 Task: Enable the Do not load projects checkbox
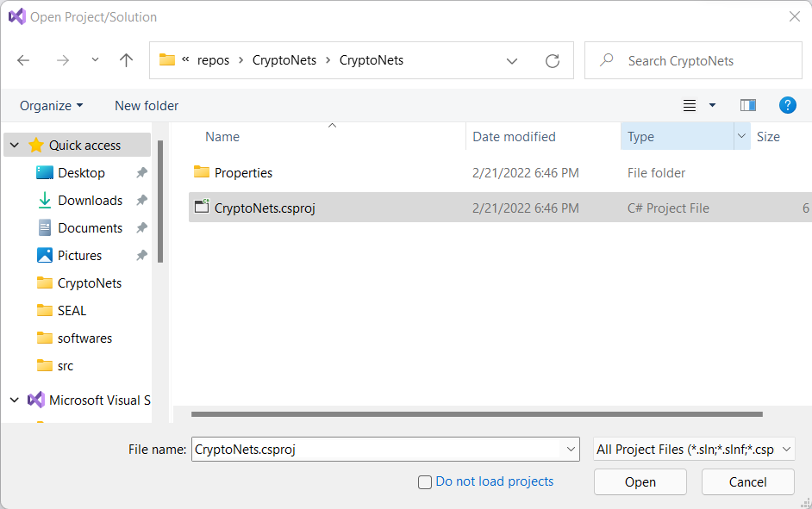425,482
